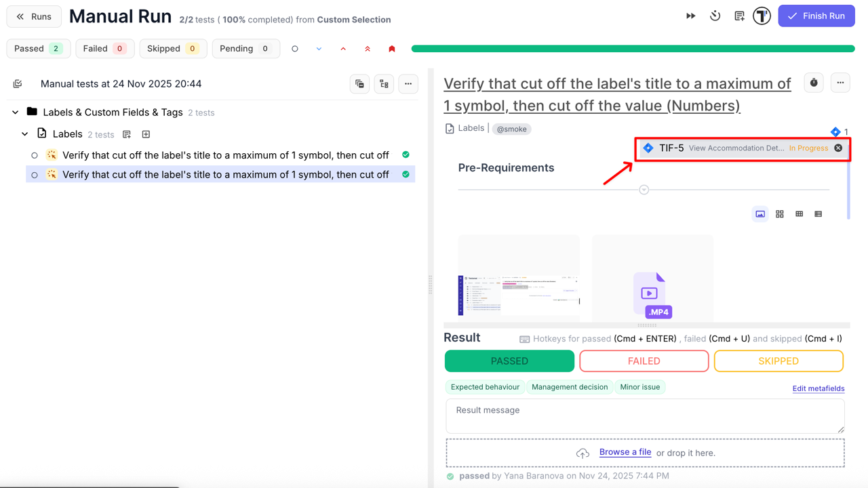Switch to grid view for attachments
The width and height of the screenshot is (868, 488).
coord(779,213)
